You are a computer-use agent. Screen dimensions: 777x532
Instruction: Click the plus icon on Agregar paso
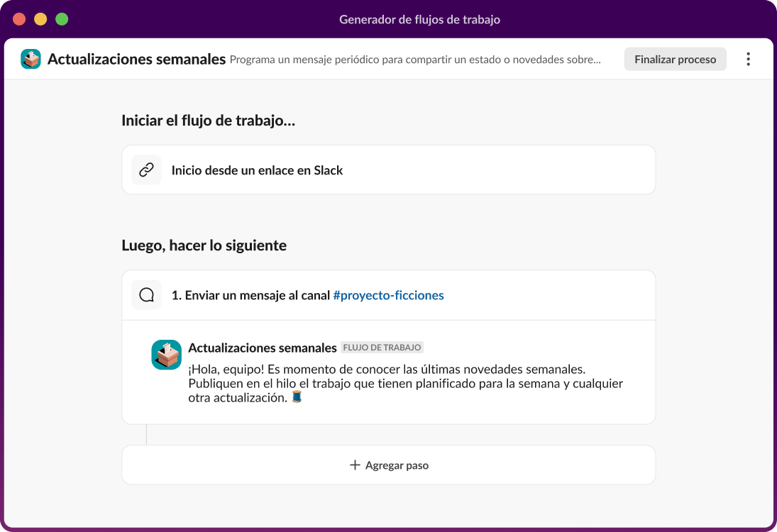(353, 465)
